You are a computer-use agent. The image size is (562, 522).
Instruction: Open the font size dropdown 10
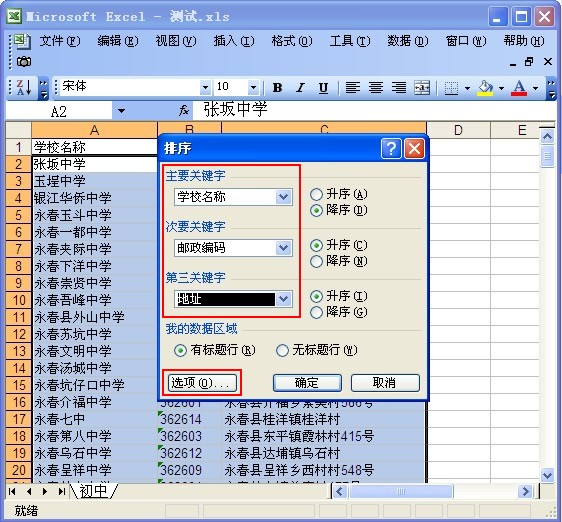(253, 87)
